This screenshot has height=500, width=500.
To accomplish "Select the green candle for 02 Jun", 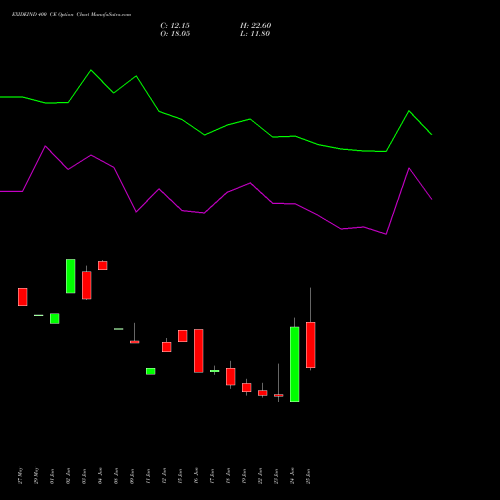I will click(71, 276).
